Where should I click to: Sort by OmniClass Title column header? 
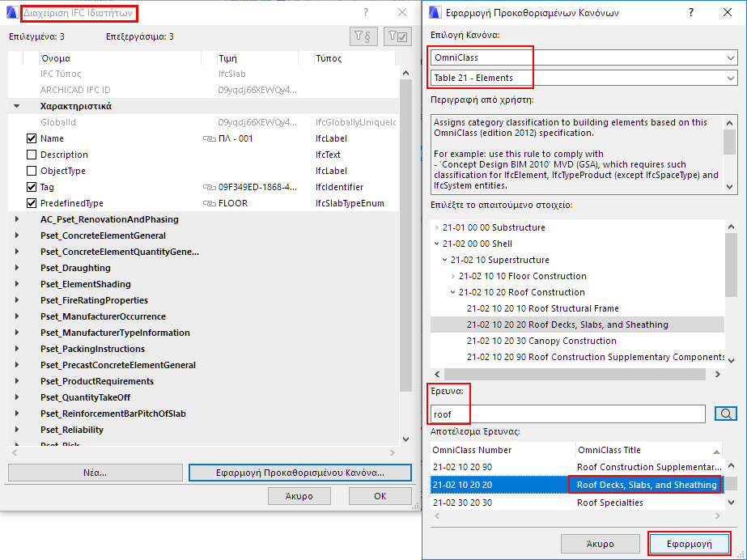click(x=649, y=450)
